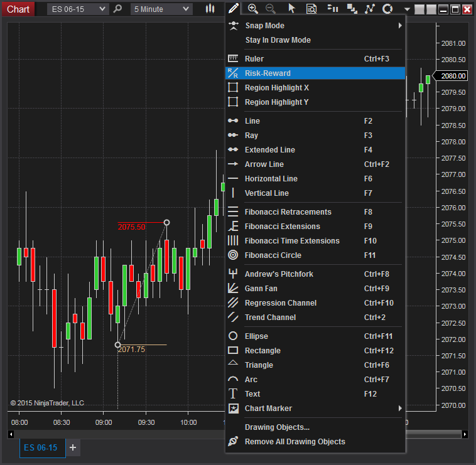Select the Horizontal Line tool
The width and height of the screenshot is (476, 465).
[315, 179]
